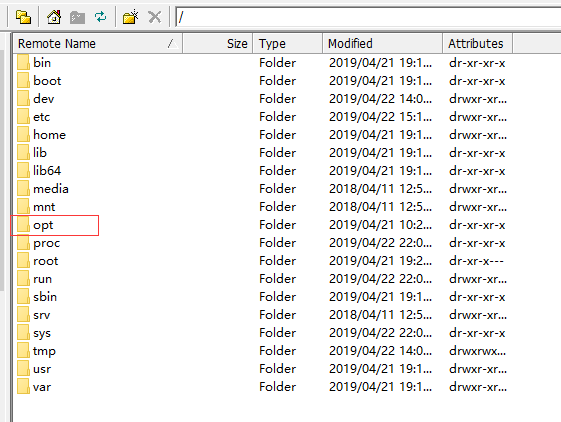Click the folder icon beside boot
The width and height of the screenshot is (561, 422).
[x=23, y=80]
